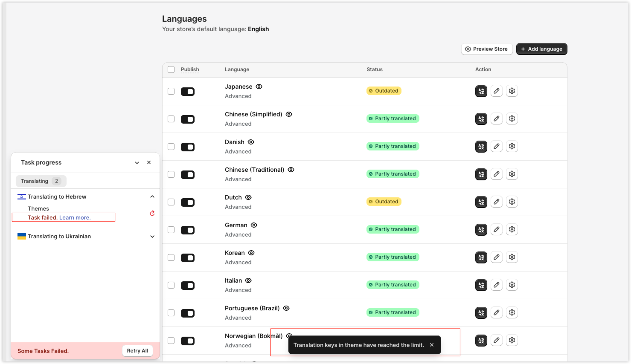Viewport: 631px width, 364px height.
Task: Click the auto-translate icon for Dutch
Action: tap(481, 202)
